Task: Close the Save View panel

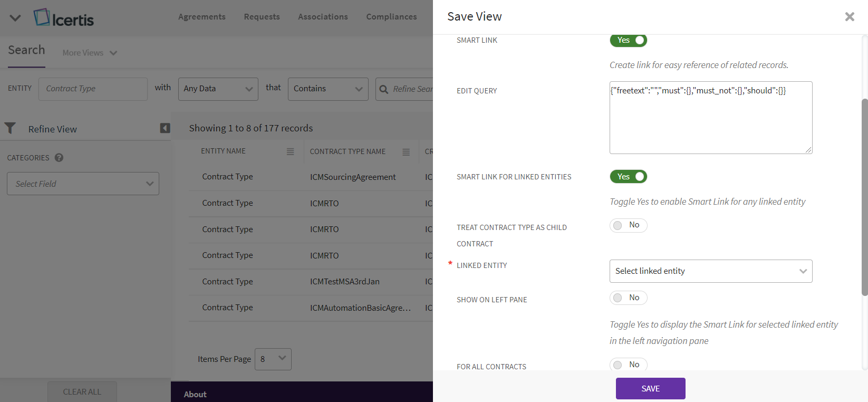Action: tap(849, 17)
